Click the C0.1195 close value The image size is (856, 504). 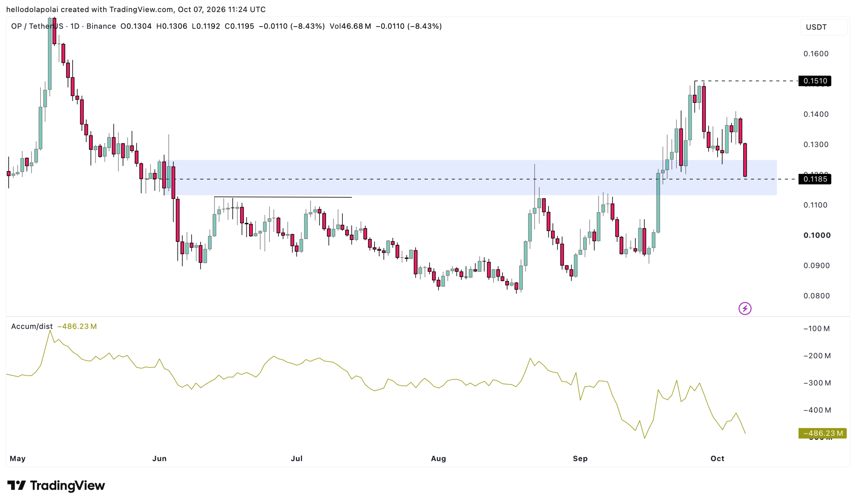pos(239,26)
